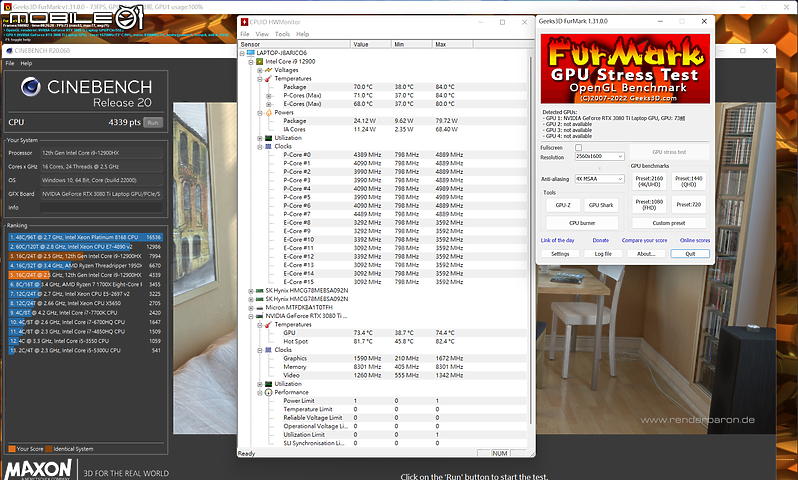Click the Cinebench R20 title bar icon
The height and width of the screenshot is (480, 798).
click(9, 51)
